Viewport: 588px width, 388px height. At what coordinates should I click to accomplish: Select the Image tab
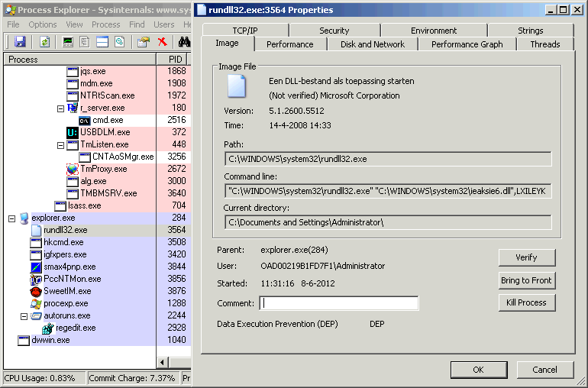click(x=228, y=43)
